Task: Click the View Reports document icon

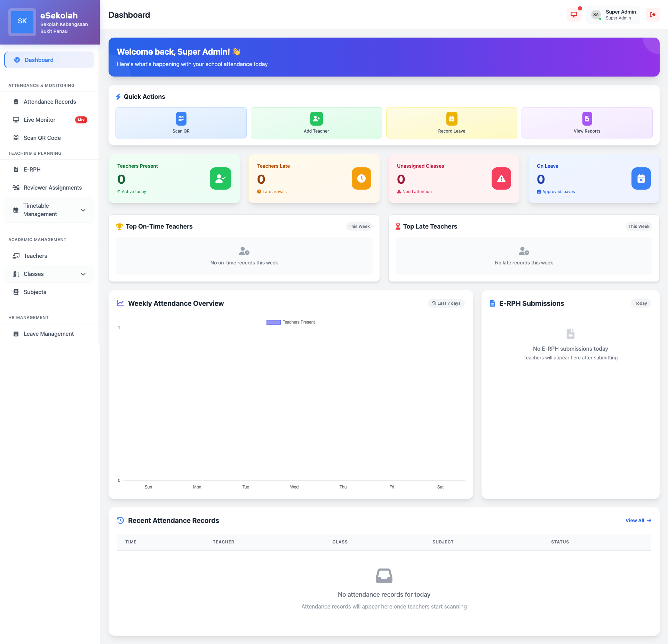Action: (x=587, y=119)
